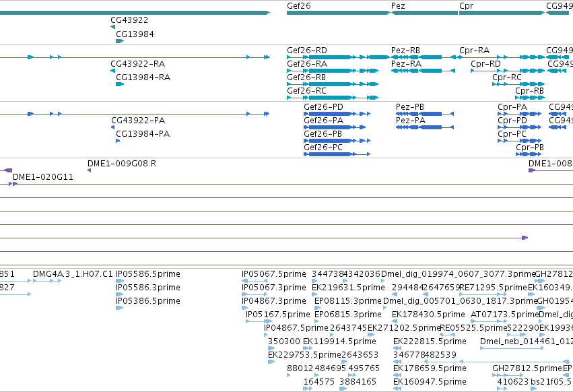Select protein Cpr-PB
573x392 pixels.
click(x=529, y=154)
